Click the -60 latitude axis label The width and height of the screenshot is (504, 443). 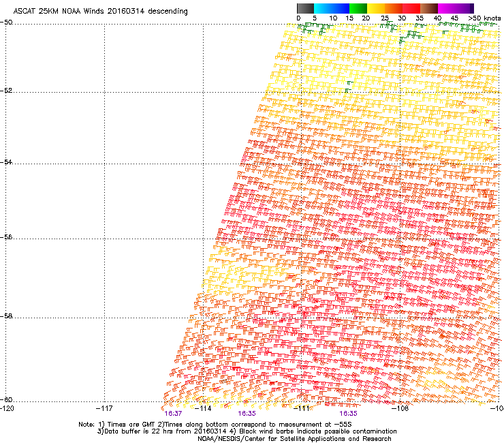tap(6, 400)
